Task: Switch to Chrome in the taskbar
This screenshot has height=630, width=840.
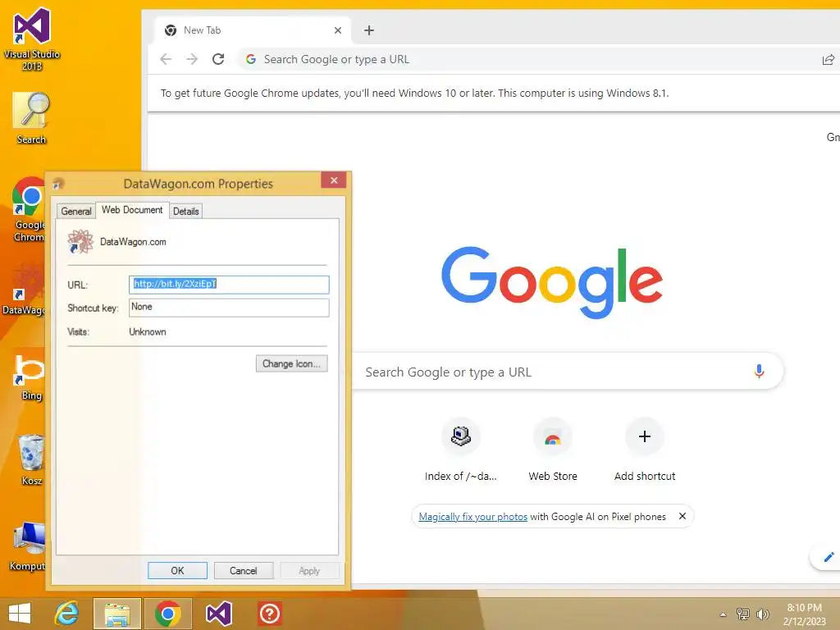Action: (167, 614)
